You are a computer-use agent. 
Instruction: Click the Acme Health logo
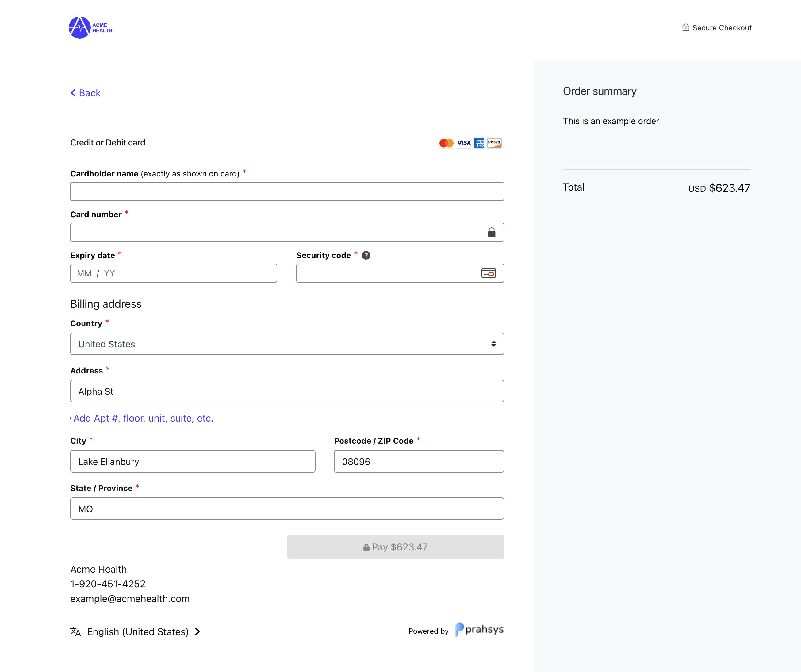click(90, 28)
